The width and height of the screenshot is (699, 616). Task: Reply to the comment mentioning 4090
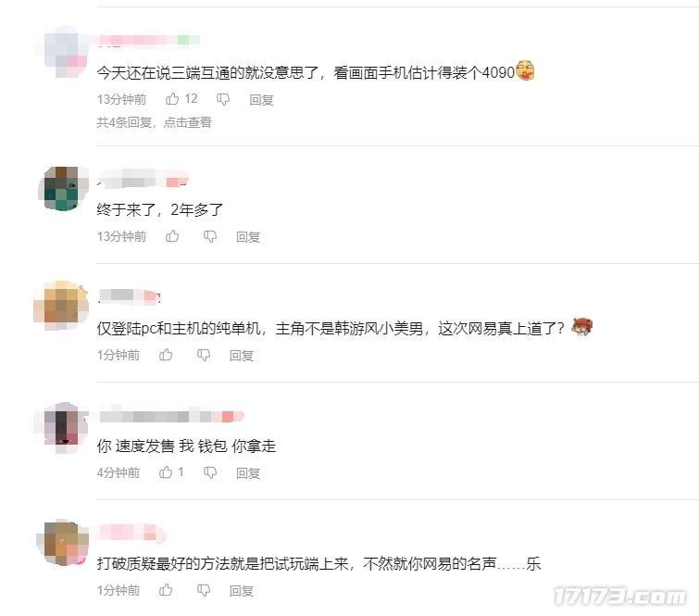point(261,100)
